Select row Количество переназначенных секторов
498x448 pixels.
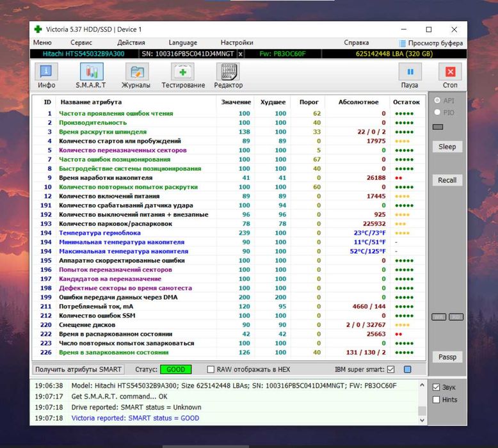pos(229,150)
